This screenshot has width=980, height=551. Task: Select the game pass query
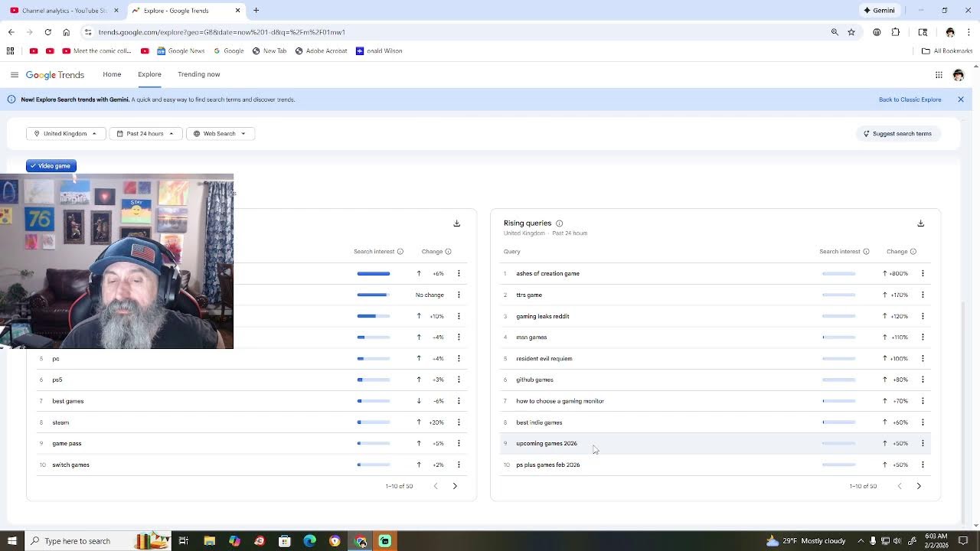[x=67, y=443]
